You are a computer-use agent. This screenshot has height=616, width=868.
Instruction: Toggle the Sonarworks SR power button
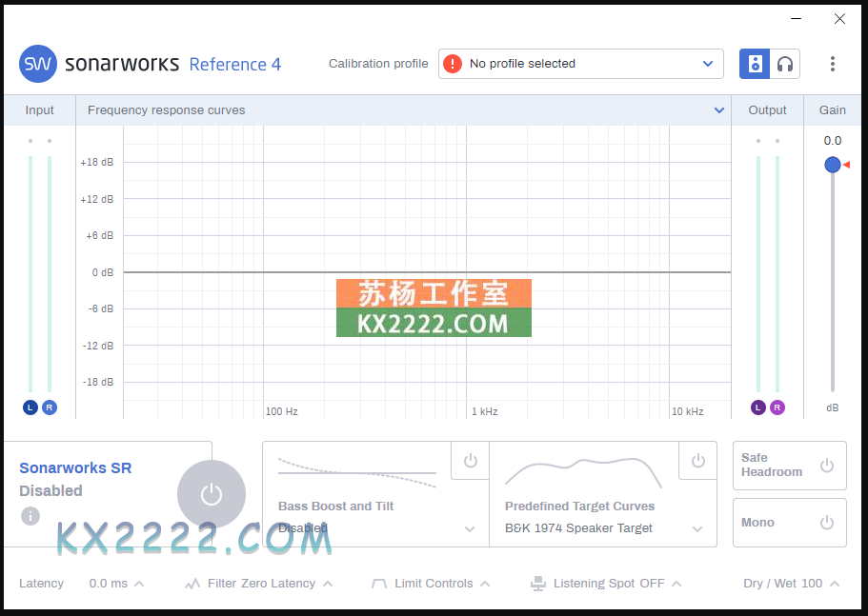pyautogui.click(x=212, y=494)
